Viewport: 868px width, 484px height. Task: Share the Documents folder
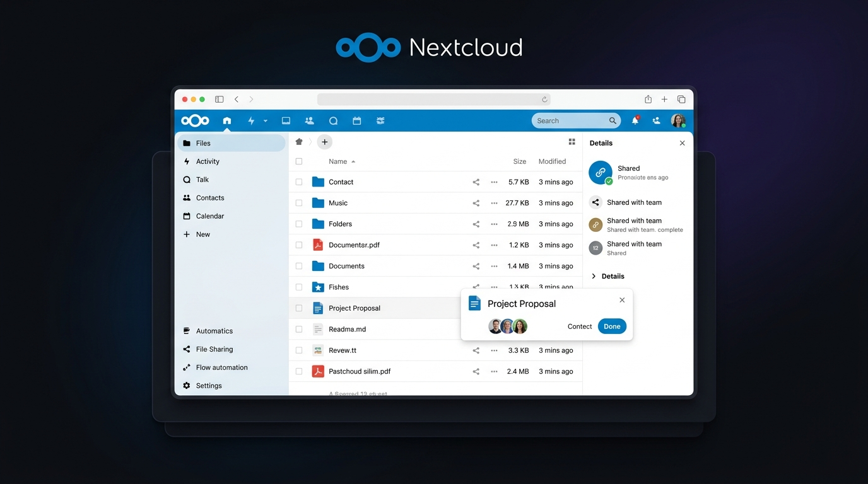coord(476,266)
